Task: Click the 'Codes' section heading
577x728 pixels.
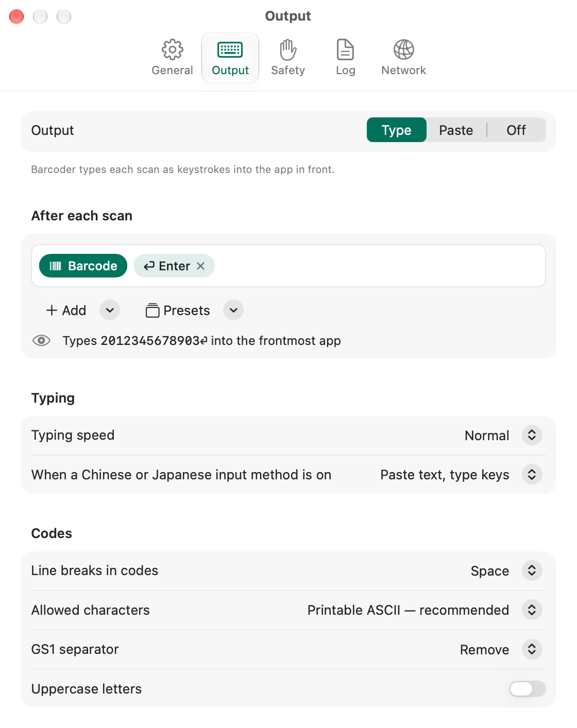Action: 52,533
